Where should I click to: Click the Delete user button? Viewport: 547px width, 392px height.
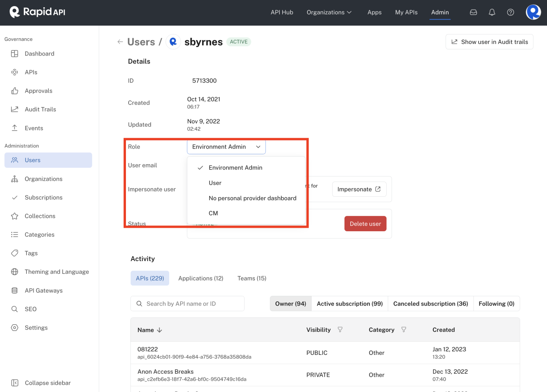point(365,224)
